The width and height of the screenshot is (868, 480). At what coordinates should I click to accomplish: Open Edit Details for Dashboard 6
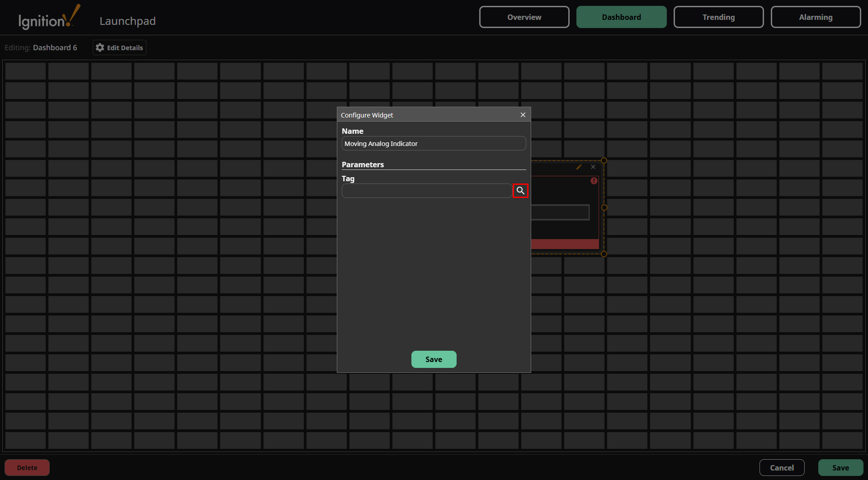[119, 47]
